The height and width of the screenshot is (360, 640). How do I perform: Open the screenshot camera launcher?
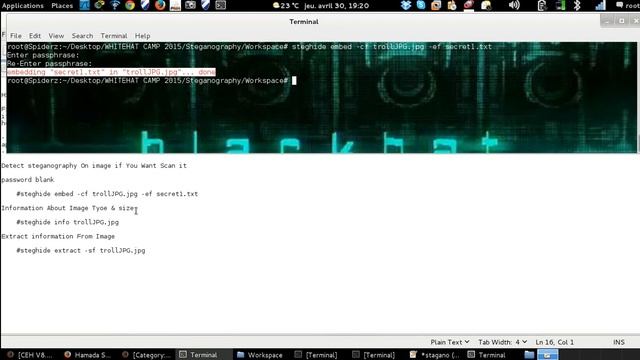[190, 5]
